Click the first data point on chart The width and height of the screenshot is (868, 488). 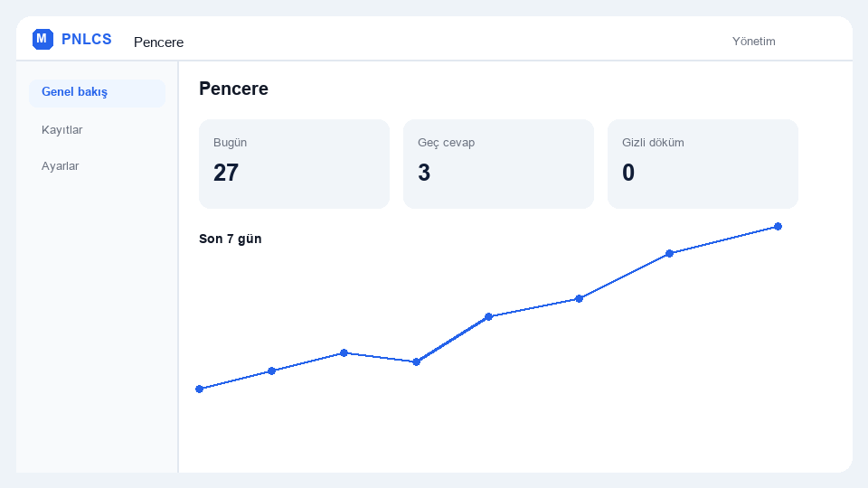pos(199,389)
